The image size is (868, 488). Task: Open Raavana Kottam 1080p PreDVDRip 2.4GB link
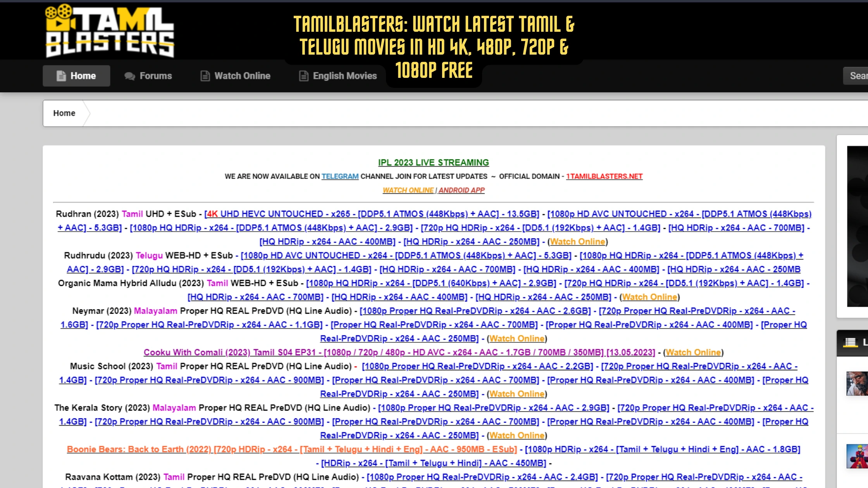pyautogui.click(x=482, y=478)
